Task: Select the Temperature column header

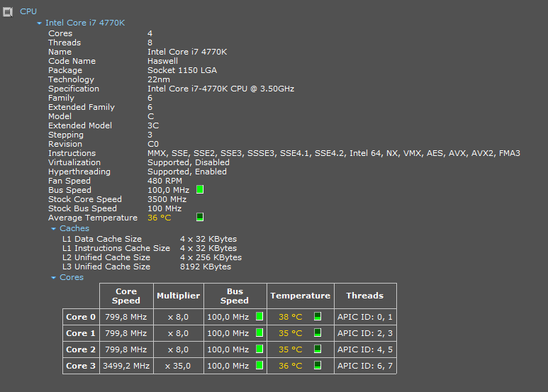Action: 301,296
